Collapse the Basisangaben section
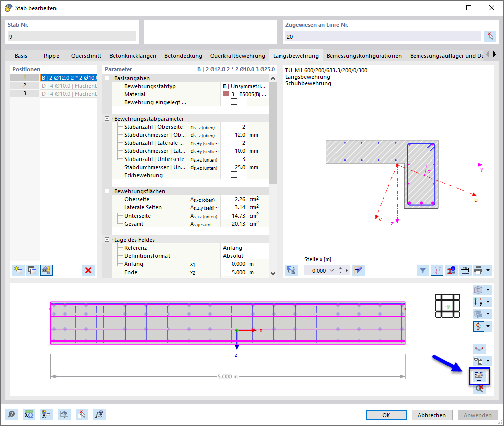This screenshot has height=426, width=504. 107,78
